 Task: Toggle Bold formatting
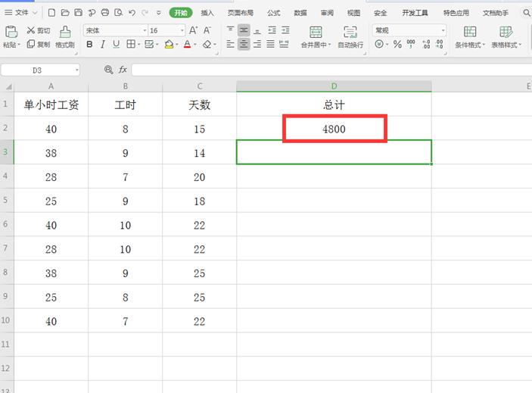pyautogui.click(x=89, y=44)
